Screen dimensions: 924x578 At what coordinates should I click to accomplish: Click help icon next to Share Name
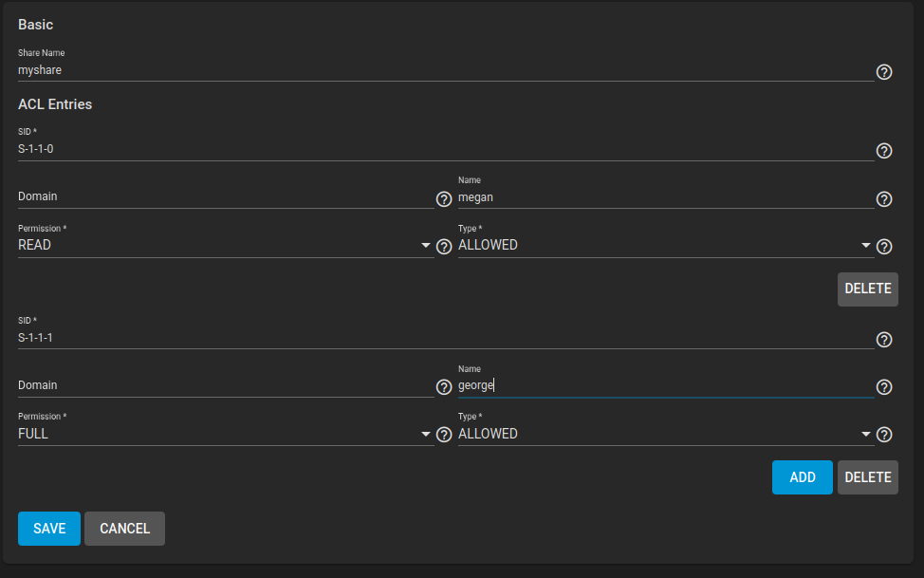pos(884,72)
